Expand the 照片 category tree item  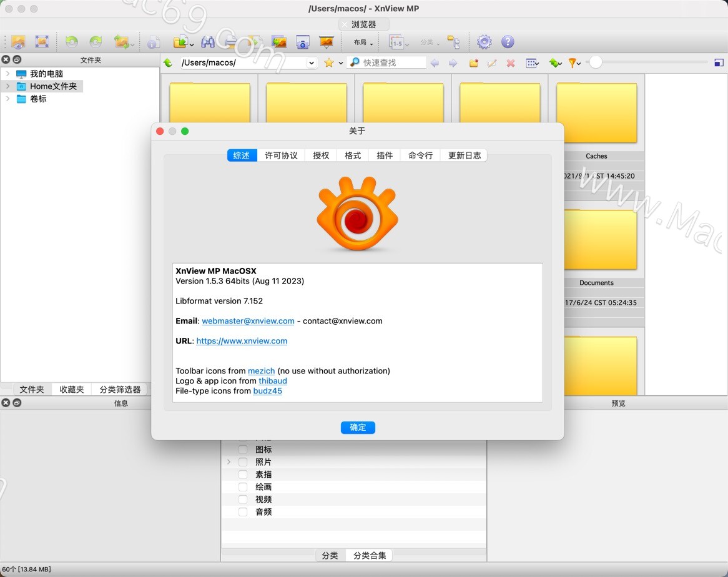(229, 461)
